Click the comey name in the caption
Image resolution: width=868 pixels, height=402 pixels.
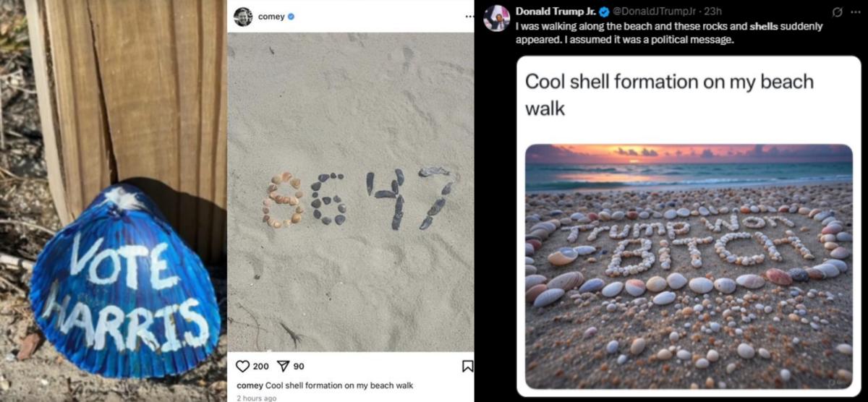[250, 385]
